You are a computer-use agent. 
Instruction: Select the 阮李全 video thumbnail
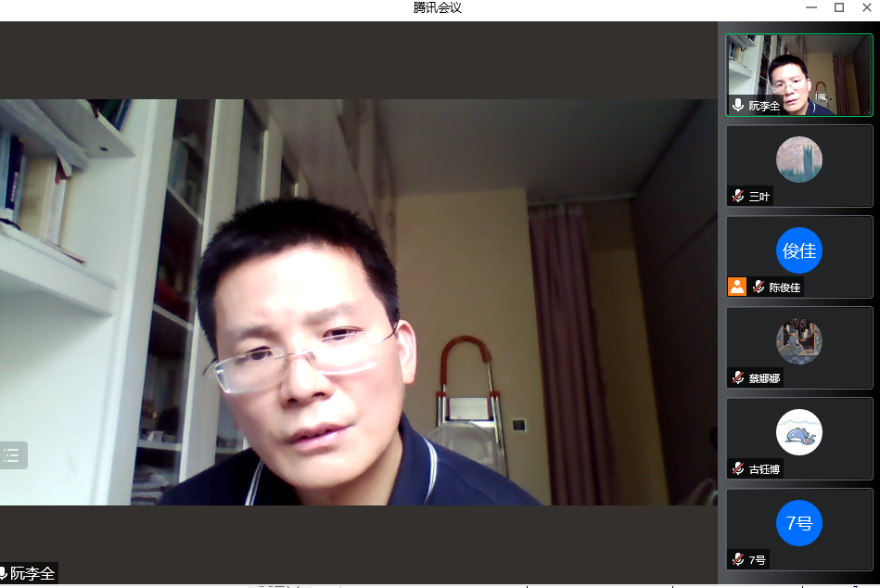pos(799,74)
